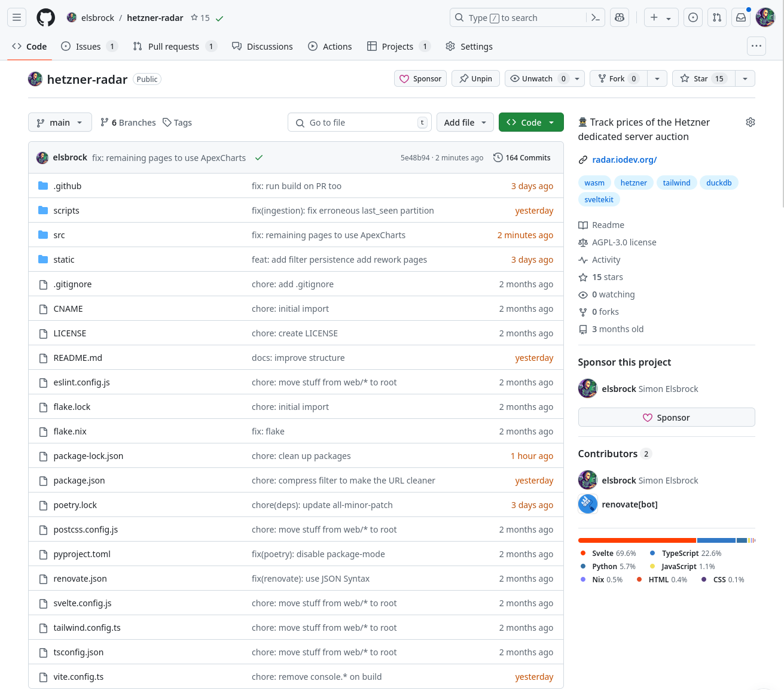Expand the Fork options caret
Image resolution: width=784 pixels, height=690 pixels.
point(657,78)
